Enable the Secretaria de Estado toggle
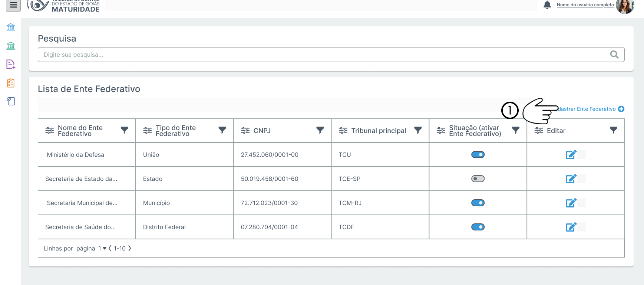This screenshot has width=644, height=285. click(x=478, y=179)
